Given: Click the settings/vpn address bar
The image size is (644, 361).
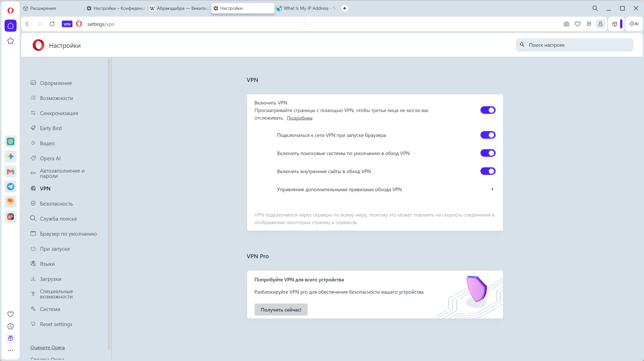Looking at the screenshot, I should [322, 24].
